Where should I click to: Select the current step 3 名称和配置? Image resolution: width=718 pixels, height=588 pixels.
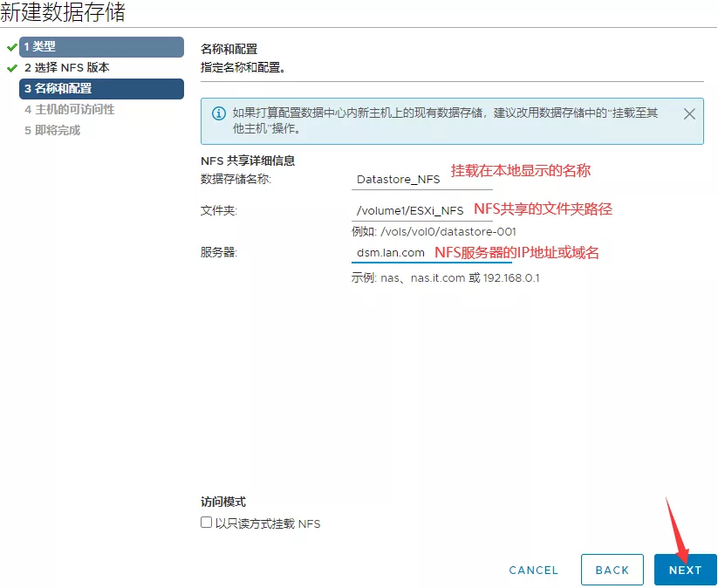[x=101, y=88]
